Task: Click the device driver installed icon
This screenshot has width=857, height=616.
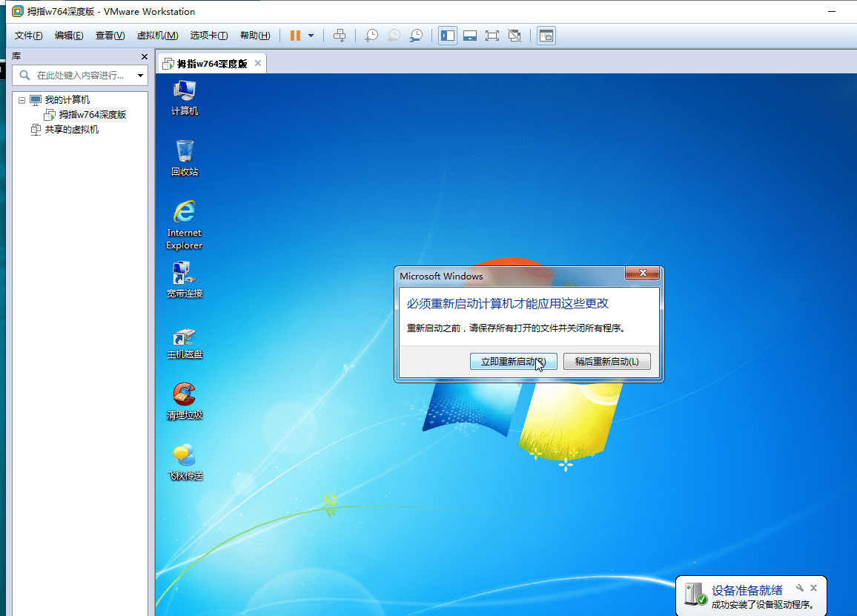Action: click(x=696, y=595)
